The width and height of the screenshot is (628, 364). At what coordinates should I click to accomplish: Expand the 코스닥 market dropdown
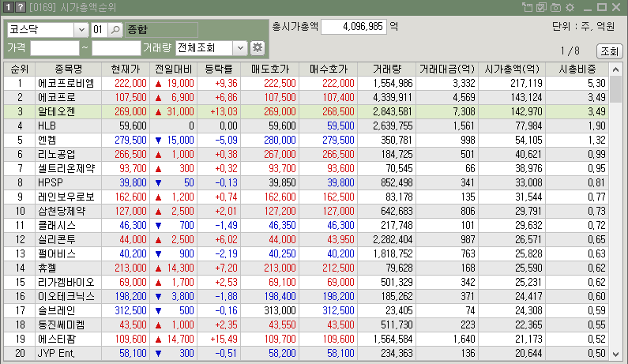pyautogui.click(x=81, y=30)
